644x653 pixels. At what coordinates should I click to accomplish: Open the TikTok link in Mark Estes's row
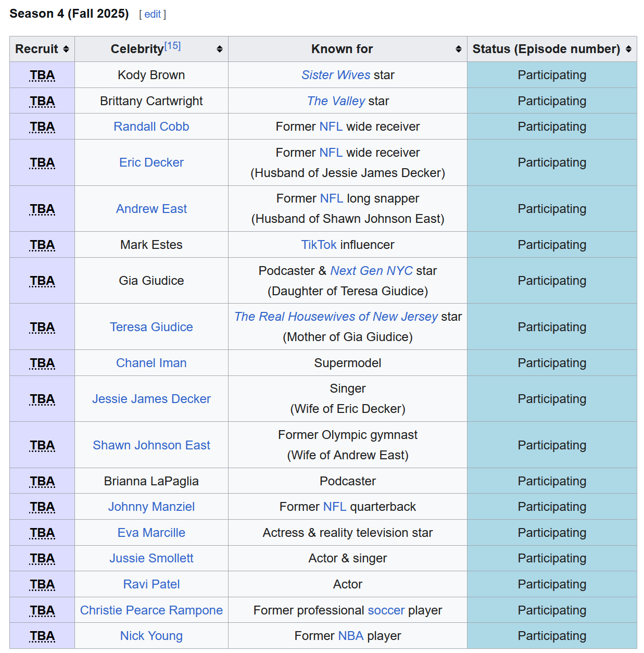click(x=319, y=245)
